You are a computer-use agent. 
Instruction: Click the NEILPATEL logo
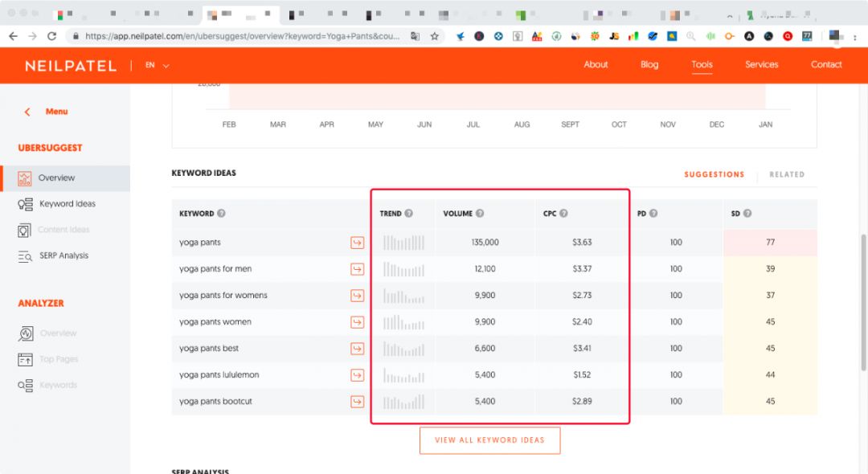(71, 66)
